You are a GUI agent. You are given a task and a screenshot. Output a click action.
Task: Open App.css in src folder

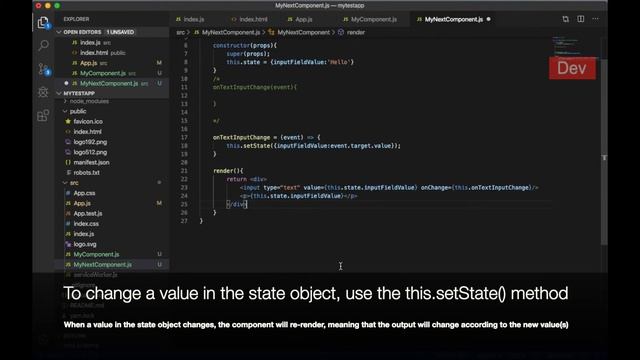click(x=84, y=193)
